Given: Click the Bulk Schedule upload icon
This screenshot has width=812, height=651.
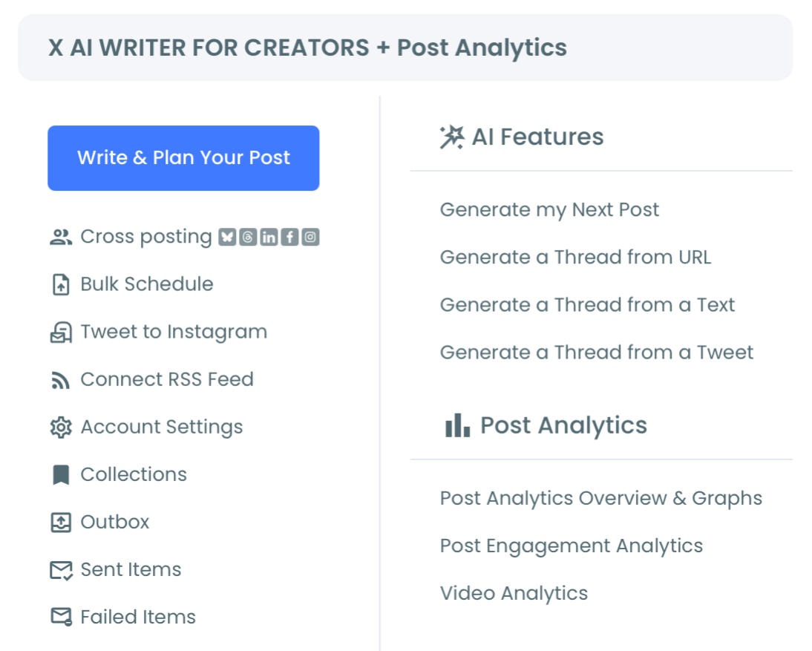Looking at the screenshot, I should (x=61, y=284).
